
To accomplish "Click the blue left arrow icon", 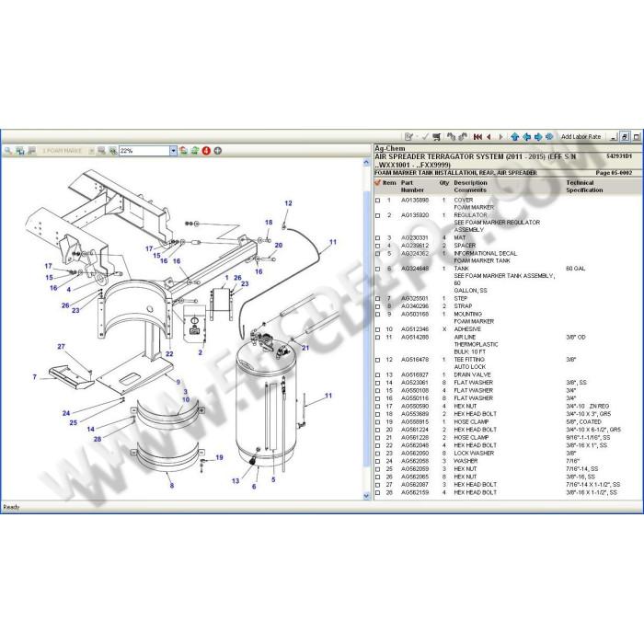I will pyautogui.click(x=526, y=137).
